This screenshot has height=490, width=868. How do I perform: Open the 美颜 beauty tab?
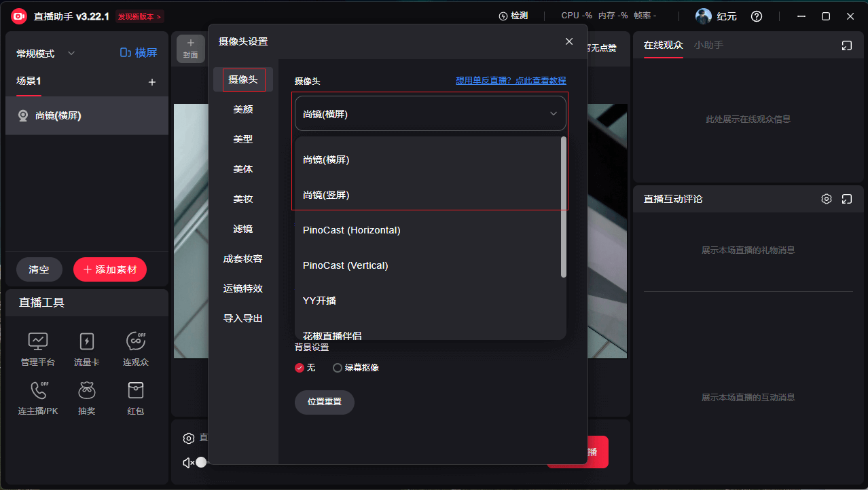point(243,109)
